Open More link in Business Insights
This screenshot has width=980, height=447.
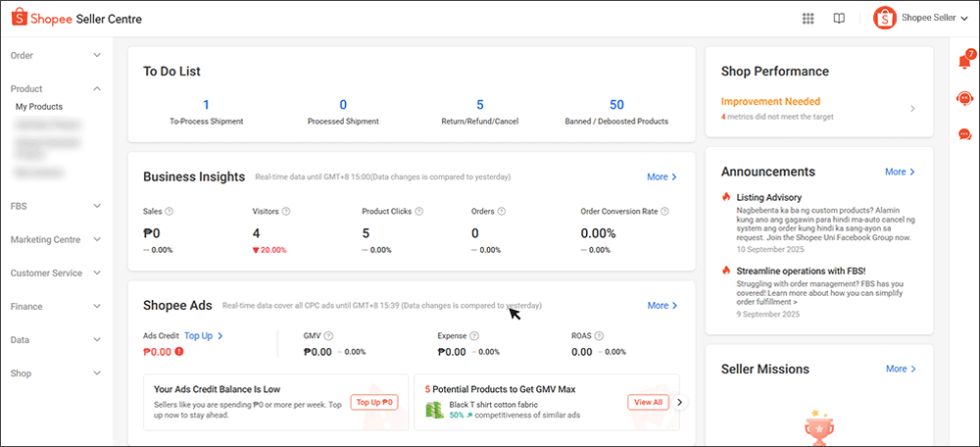click(x=661, y=177)
